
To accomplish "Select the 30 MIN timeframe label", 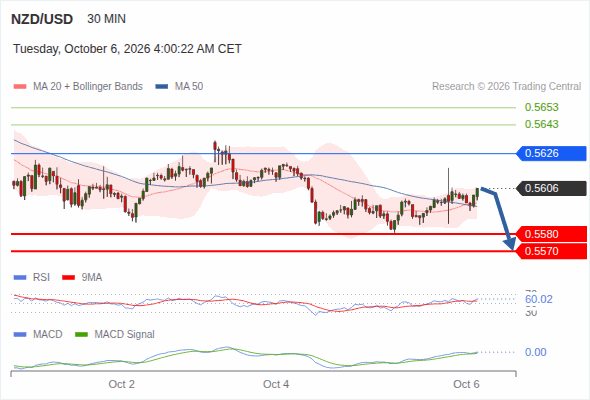I will [x=106, y=19].
